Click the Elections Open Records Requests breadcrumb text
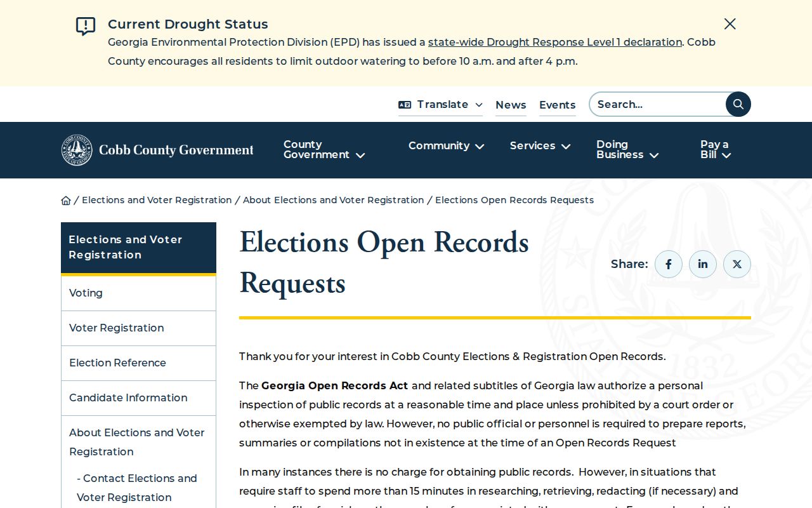 pos(514,200)
